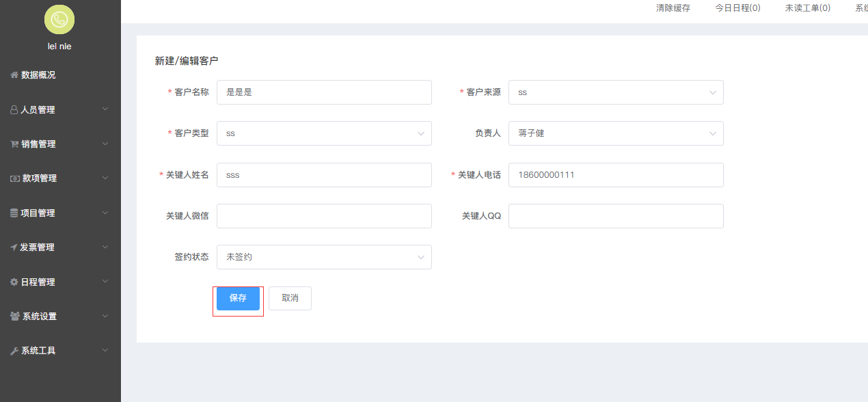Click the user icon beside 人员管理
The width and height of the screenshot is (868, 402).
(x=14, y=109)
